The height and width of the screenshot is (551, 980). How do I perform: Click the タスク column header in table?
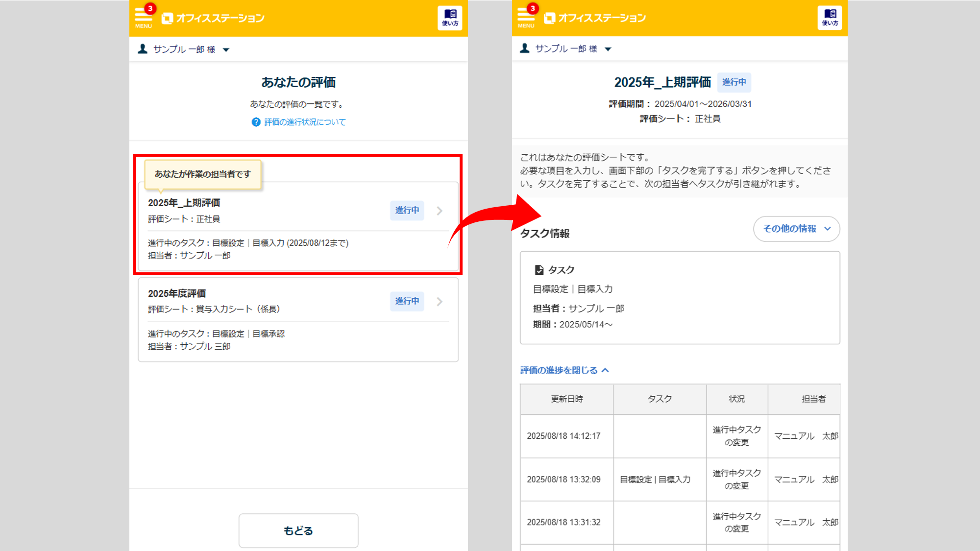coord(660,399)
